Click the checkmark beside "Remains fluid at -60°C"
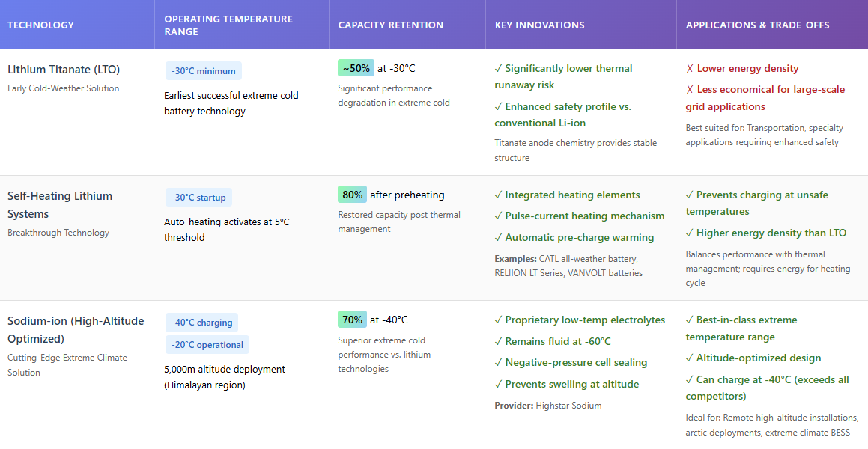This screenshot has width=868, height=449. click(x=499, y=342)
